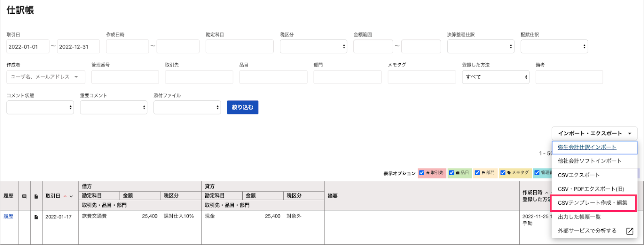Click the 作成日時 end input field
The width and height of the screenshot is (644, 245).
(x=178, y=46)
